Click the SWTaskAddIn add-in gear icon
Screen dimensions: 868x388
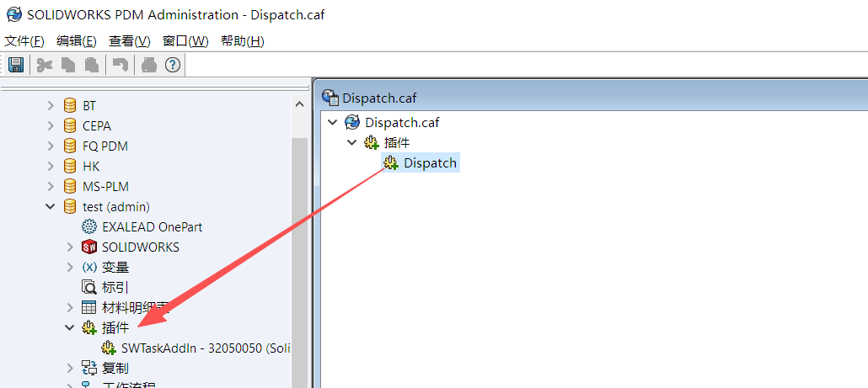109,348
